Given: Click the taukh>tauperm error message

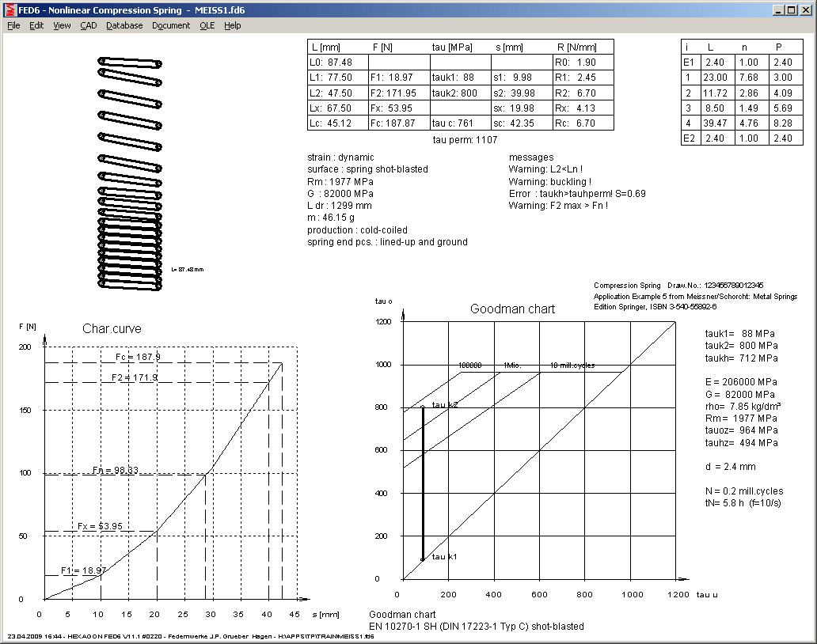Looking at the screenshot, I should (x=566, y=194).
